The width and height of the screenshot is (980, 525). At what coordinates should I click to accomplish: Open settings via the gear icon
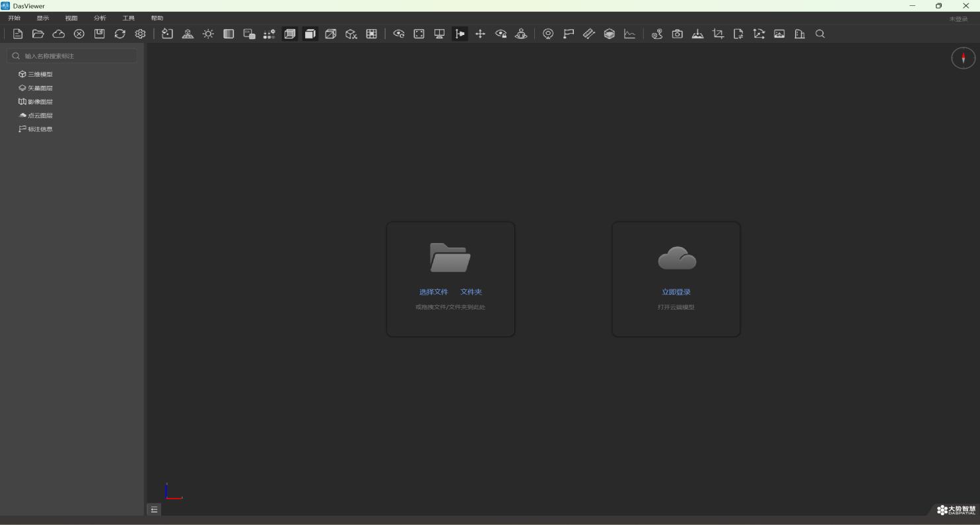140,34
